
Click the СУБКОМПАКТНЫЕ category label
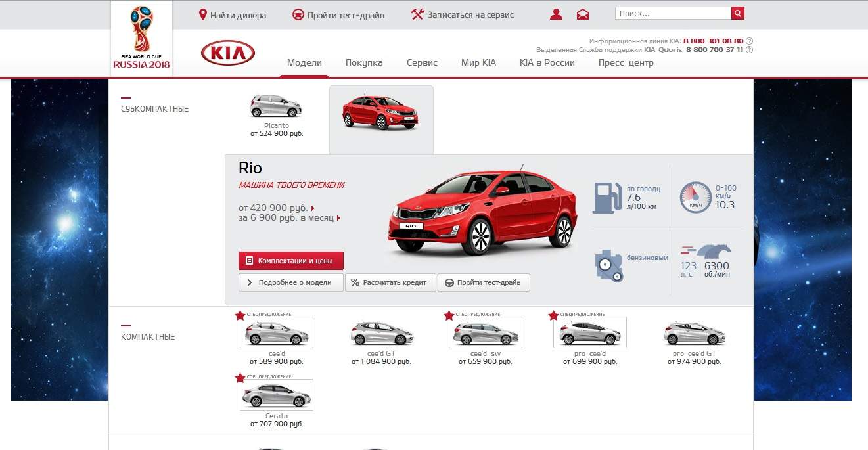tap(154, 109)
